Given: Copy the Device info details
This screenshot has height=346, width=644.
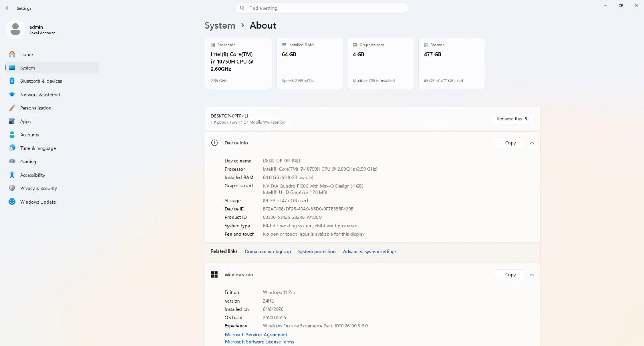Looking at the screenshot, I should 510,143.
